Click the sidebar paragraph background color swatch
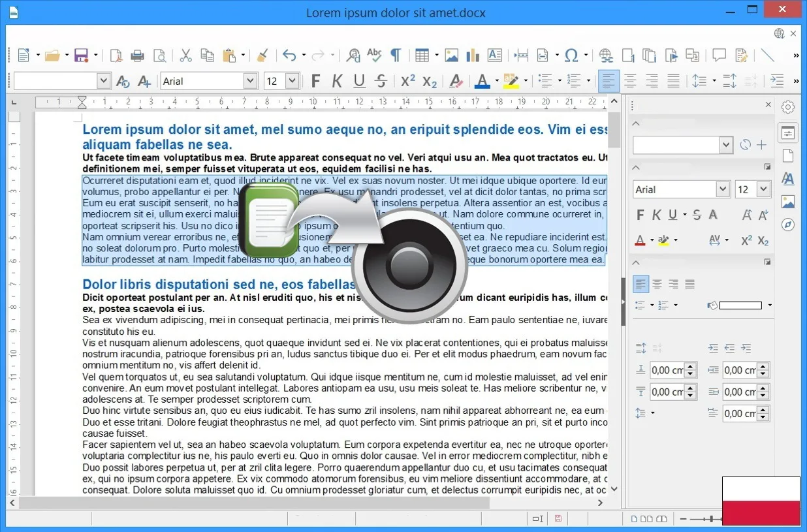 (x=740, y=305)
